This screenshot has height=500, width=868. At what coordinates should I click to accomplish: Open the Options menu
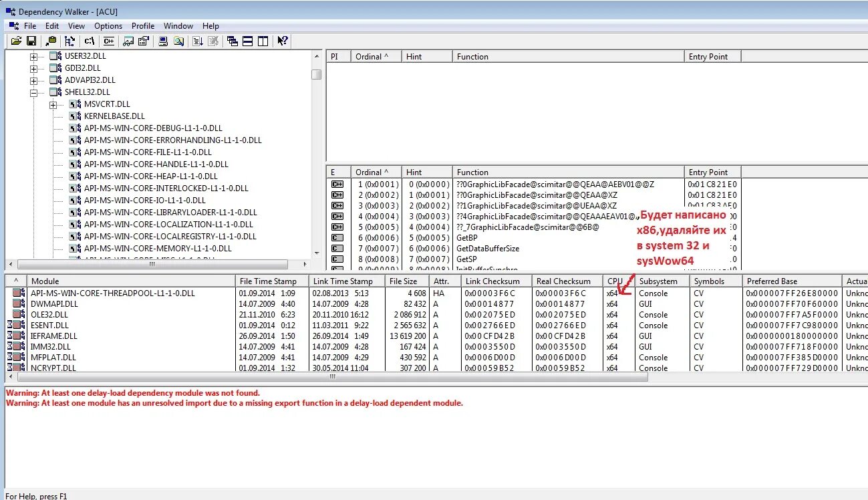click(108, 26)
